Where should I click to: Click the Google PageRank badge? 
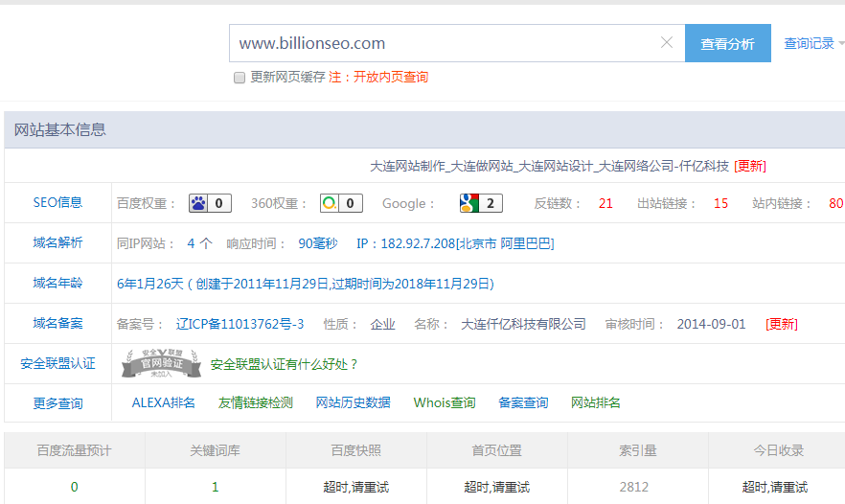point(481,203)
